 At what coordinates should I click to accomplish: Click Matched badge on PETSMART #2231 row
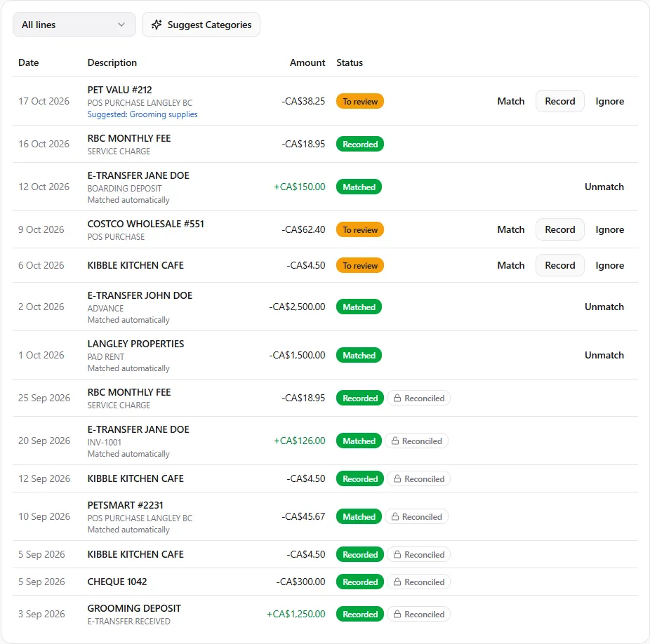pos(359,517)
